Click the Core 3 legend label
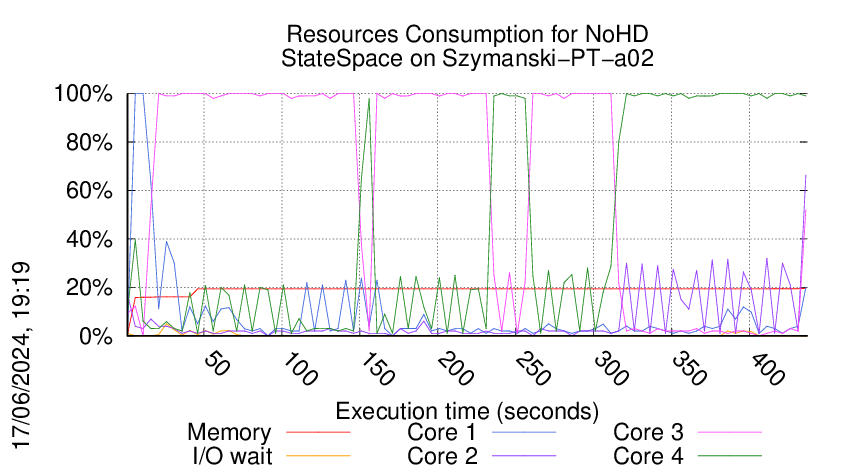Screen dimensions: 850x475 (648, 433)
